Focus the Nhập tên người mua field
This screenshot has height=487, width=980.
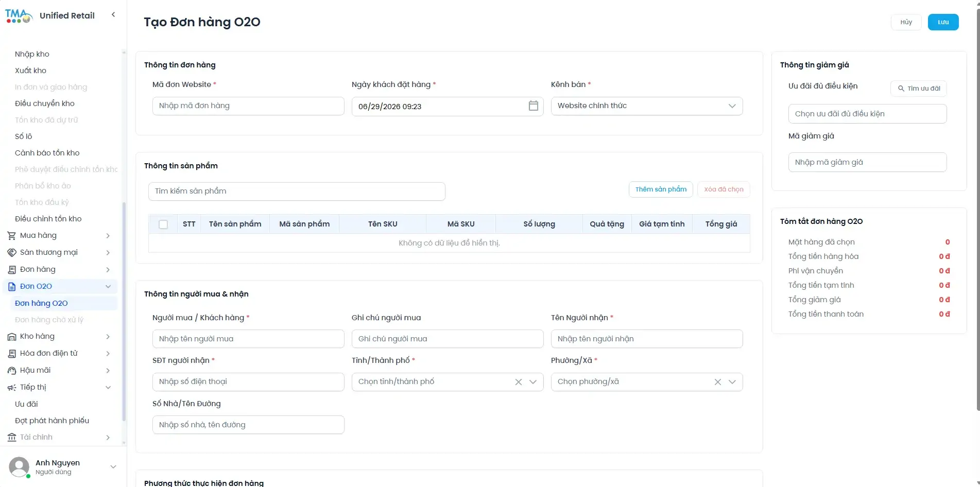point(248,339)
